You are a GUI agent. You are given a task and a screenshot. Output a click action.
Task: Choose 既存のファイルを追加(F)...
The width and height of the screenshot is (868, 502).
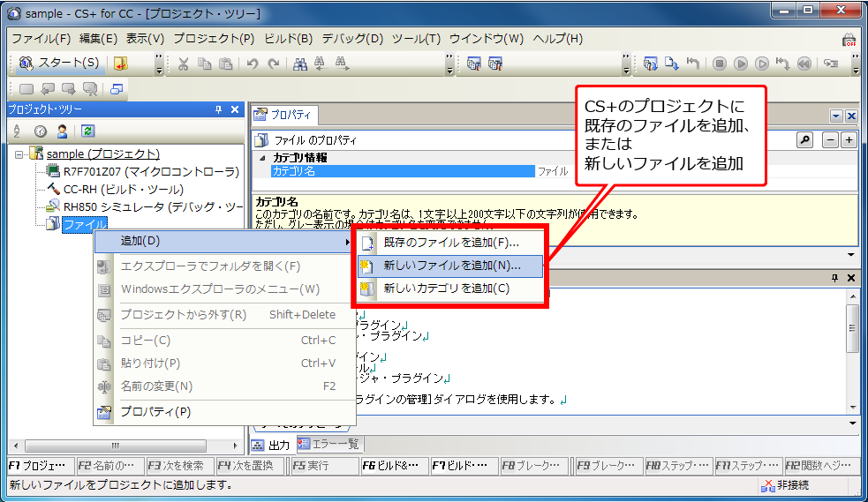(450, 242)
